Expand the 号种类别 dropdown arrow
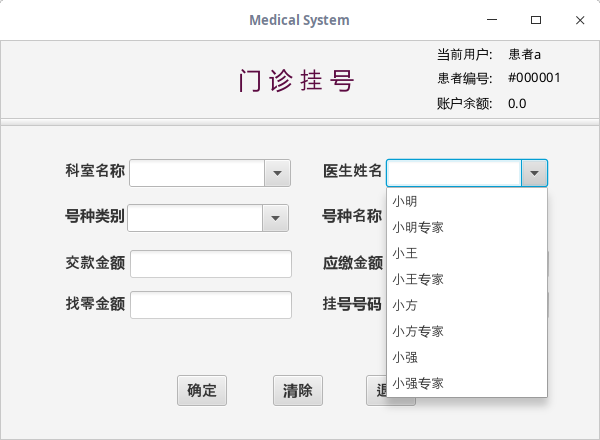The image size is (600, 440). [x=275, y=218]
